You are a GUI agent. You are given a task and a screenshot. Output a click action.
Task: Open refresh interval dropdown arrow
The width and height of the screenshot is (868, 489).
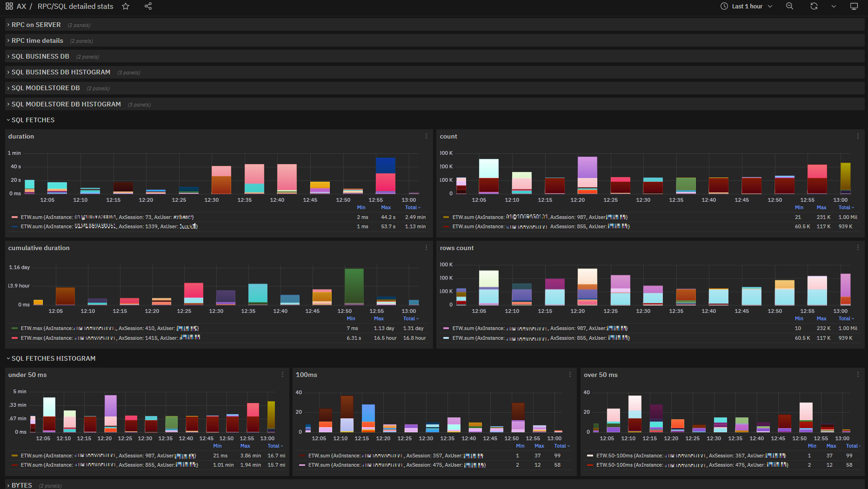[x=833, y=6]
